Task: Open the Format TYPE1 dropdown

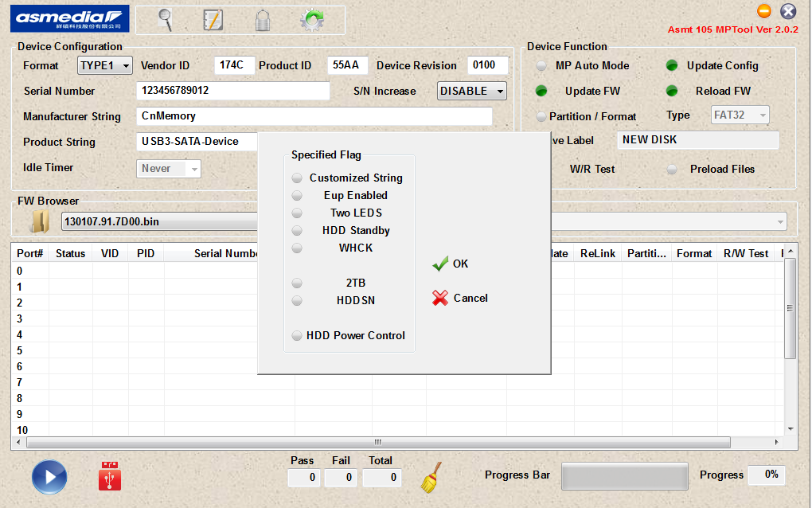Action: [105, 66]
